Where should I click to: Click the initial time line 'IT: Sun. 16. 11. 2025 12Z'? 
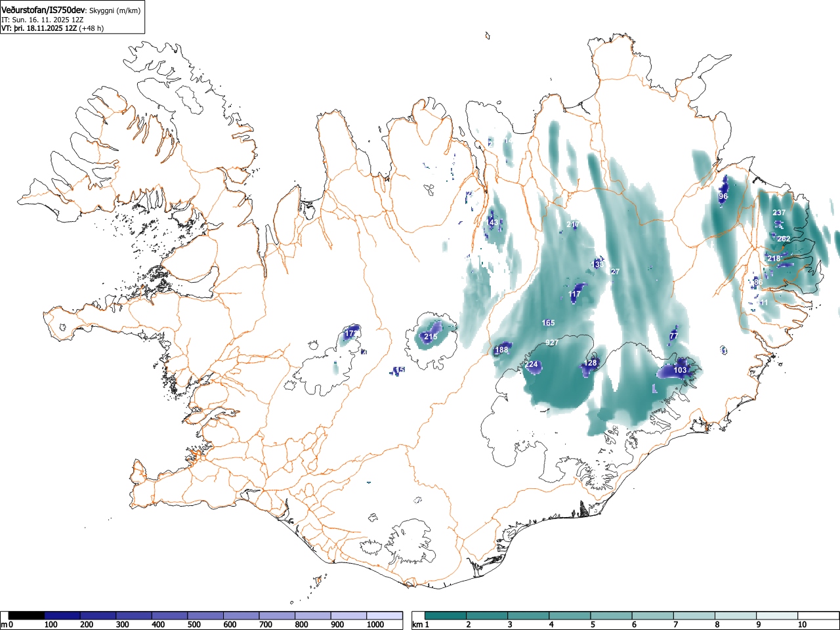pyautogui.click(x=43, y=20)
